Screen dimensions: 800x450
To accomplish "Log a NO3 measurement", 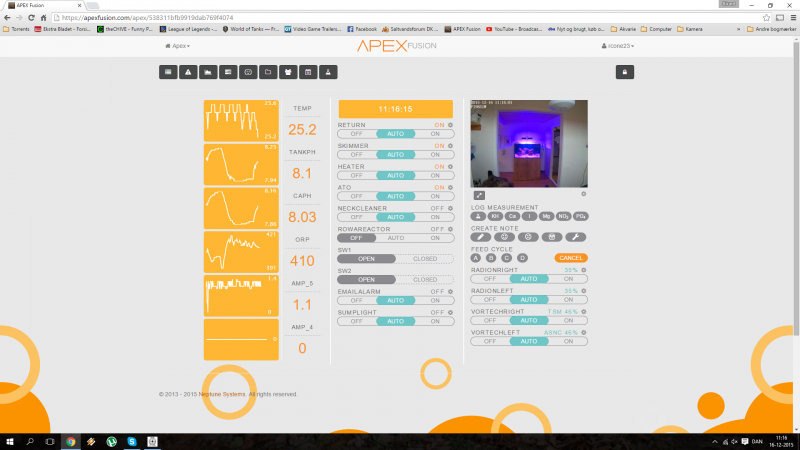I will 563,216.
